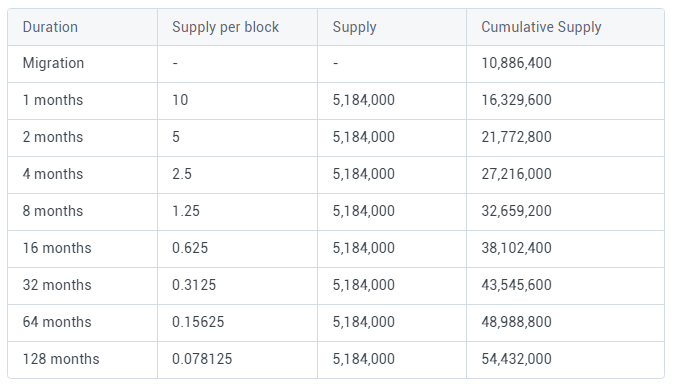The width and height of the screenshot is (674, 390).
Task: Select cumulative supply 21,772,800
Action: (516, 137)
